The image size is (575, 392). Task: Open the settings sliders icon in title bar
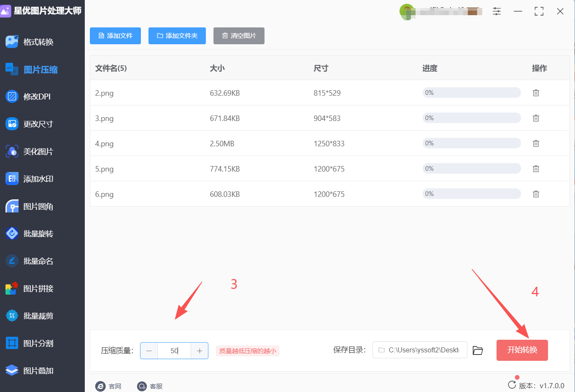coord(497,11)
